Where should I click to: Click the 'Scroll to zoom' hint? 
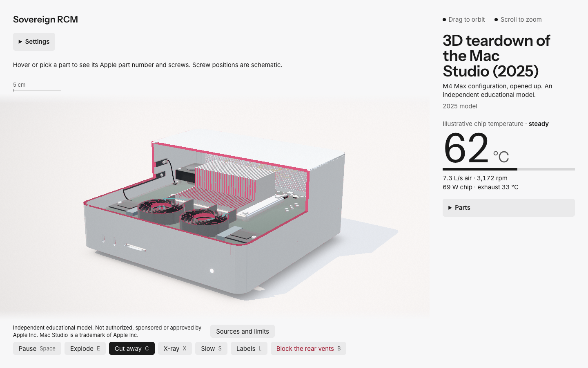click(518, 20)
